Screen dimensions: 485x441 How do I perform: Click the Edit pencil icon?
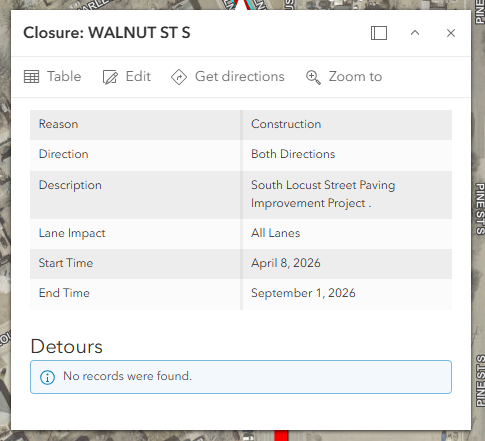coord(110,77)
